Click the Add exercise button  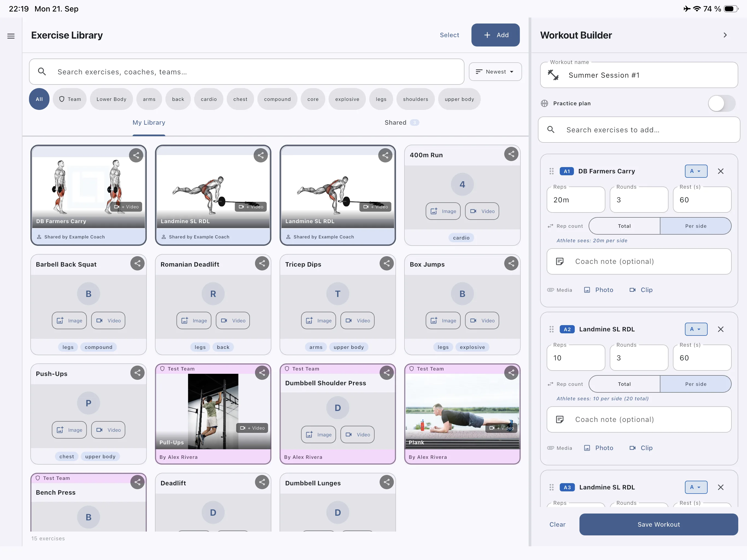pos(495,35)
